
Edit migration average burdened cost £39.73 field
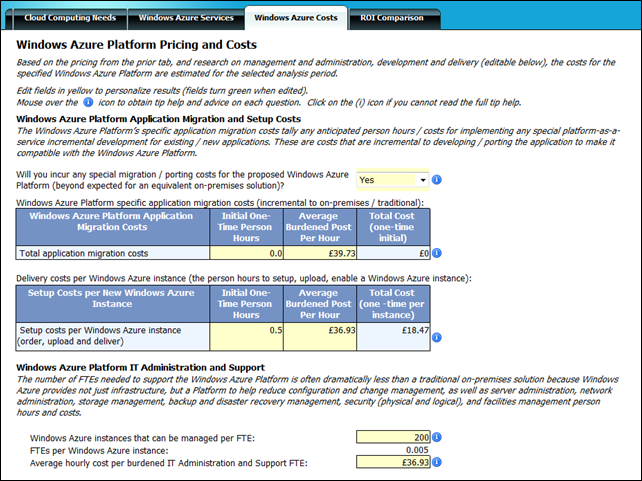[x=320, y=253]
